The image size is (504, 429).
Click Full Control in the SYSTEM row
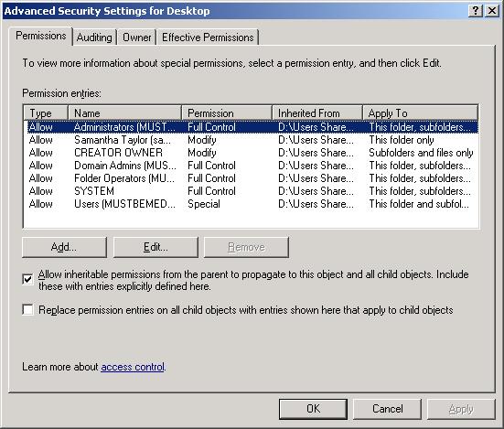pos(211,191)
